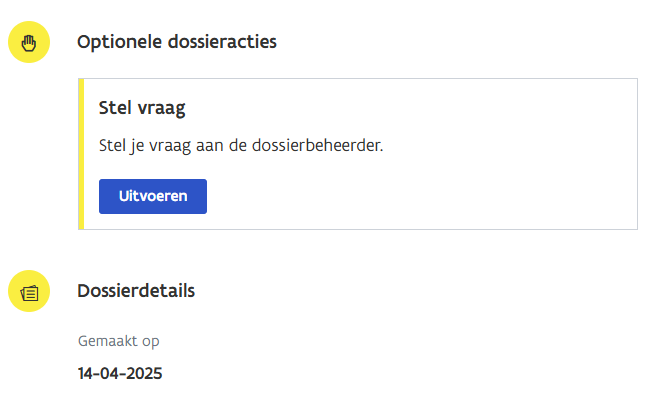Click the sentence 'Stel je vraag aan de dossierbeheerder.'
Image resolution: width=651 pixels, height=404 pixels.
pyautogui.click(x=241, y=145)
